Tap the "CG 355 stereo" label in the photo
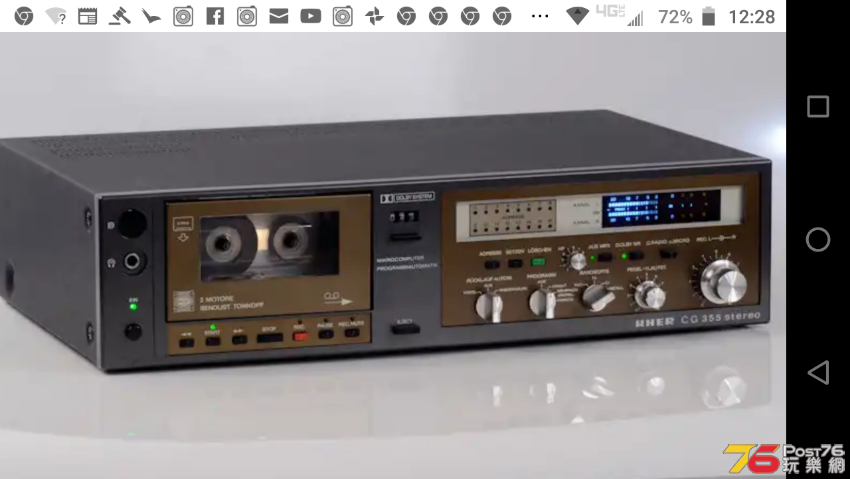 tap(720, 318)
